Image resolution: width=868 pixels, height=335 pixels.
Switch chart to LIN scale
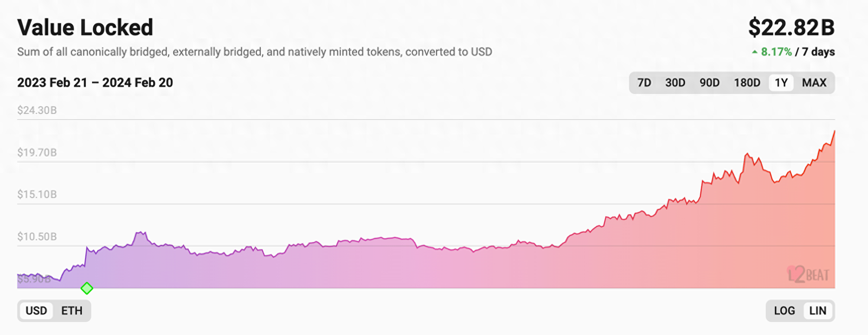click(x=818, y=311)
